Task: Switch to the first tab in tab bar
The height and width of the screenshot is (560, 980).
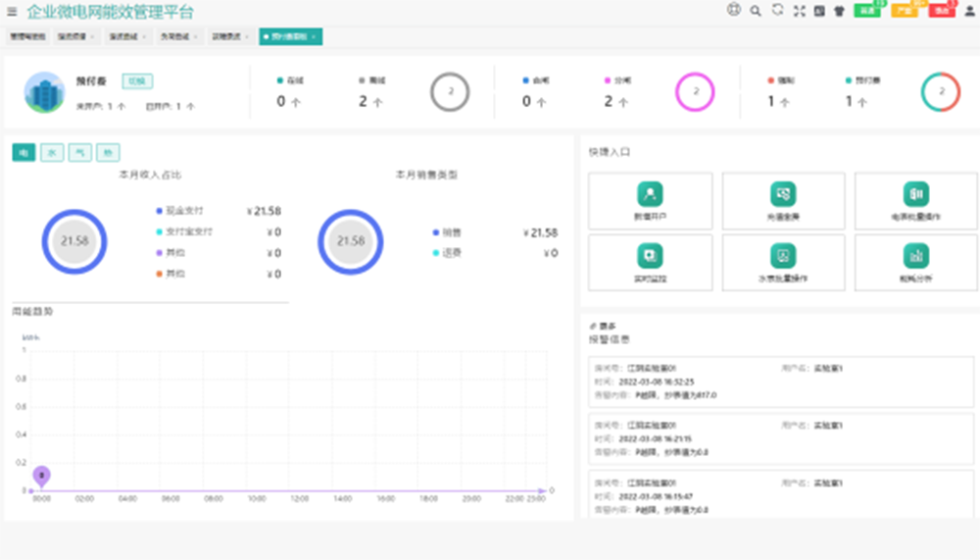Action: coord(27,36)
